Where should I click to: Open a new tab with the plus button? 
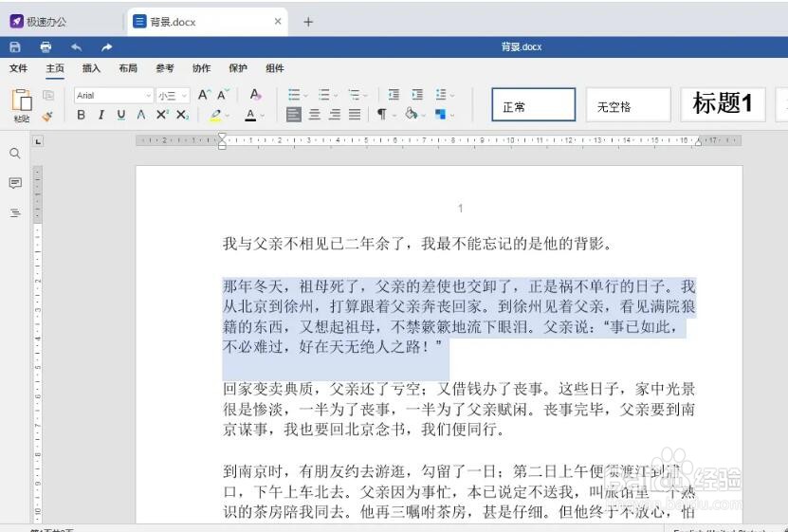tap(308, 22)
